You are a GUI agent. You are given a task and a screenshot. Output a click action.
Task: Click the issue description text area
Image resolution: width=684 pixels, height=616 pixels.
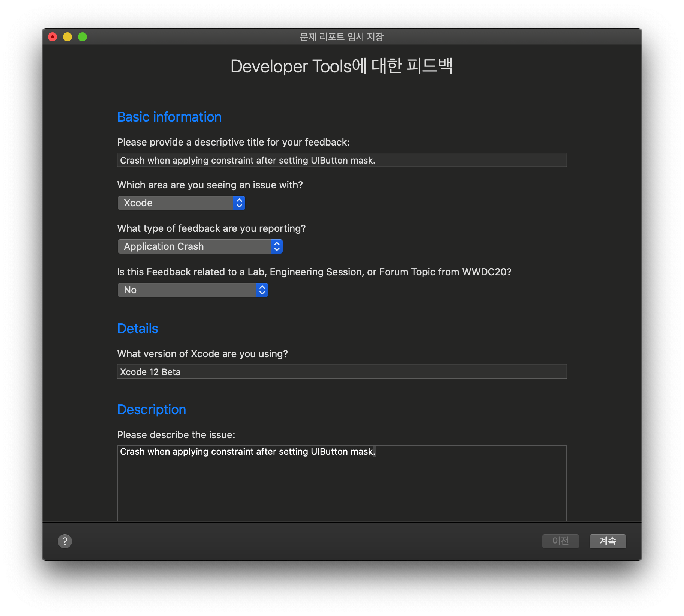(342, 483)
